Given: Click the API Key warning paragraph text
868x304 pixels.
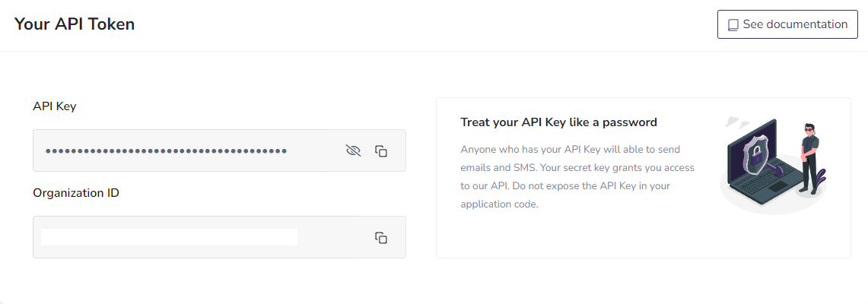Looking at the screenshot, I should click(x=577, y=176).
